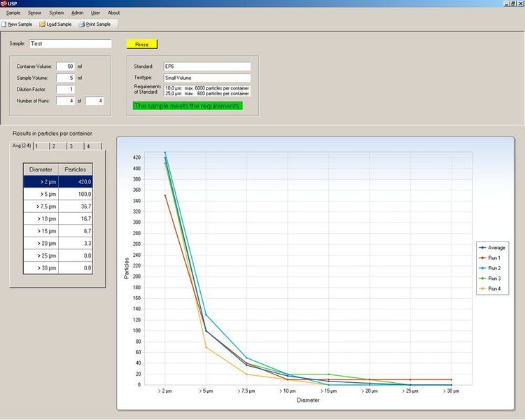Select the > 15 µm diameter cell
525x420 pixels.
pos(41,231)
